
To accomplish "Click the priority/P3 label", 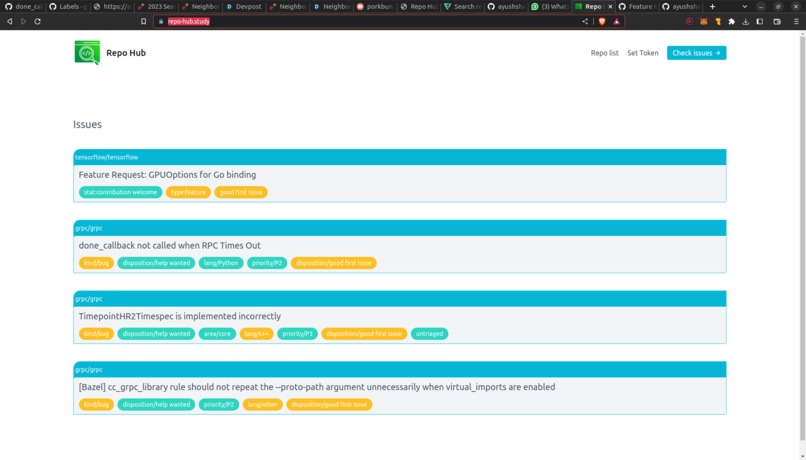I will (297, 334).
